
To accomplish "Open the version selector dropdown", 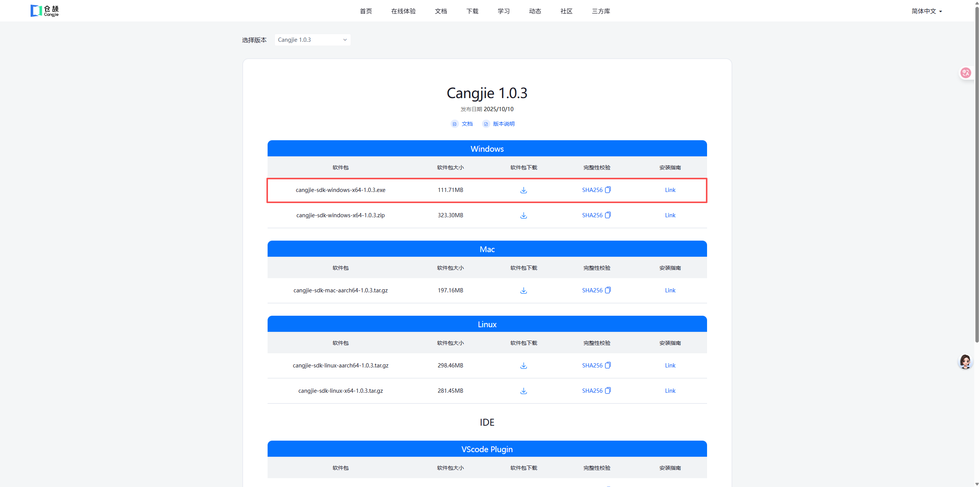I will pyautogui.click(x=312, y=40).
